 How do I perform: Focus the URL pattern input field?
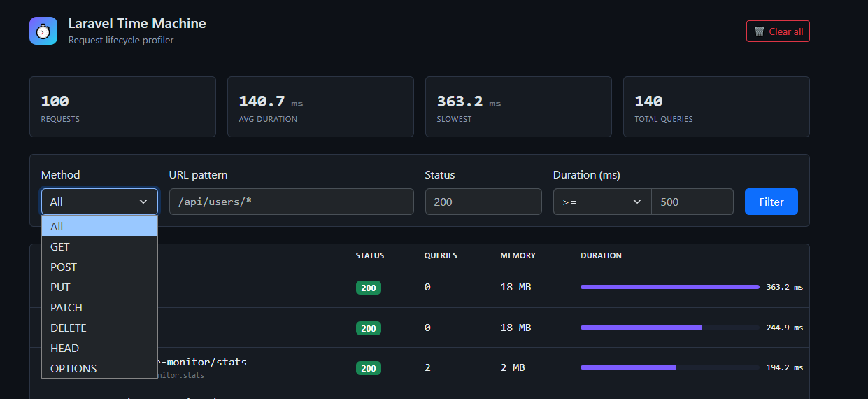point(292,202)
